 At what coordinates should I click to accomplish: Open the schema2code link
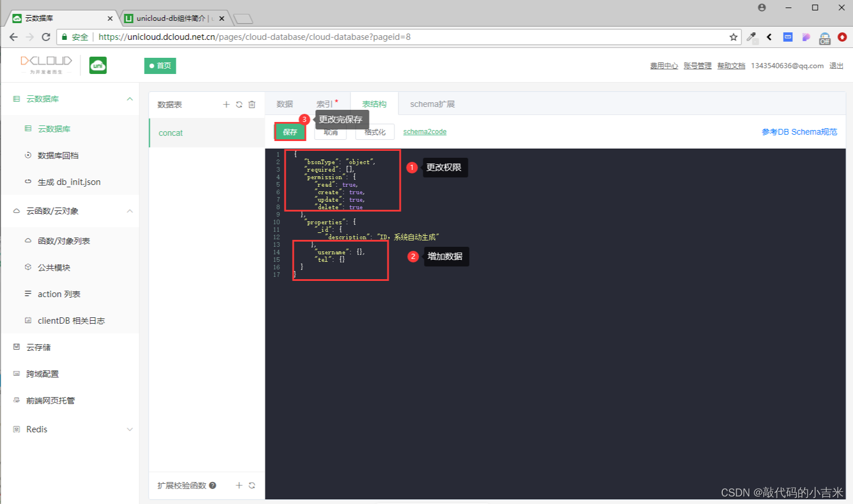tap(424, 132)
